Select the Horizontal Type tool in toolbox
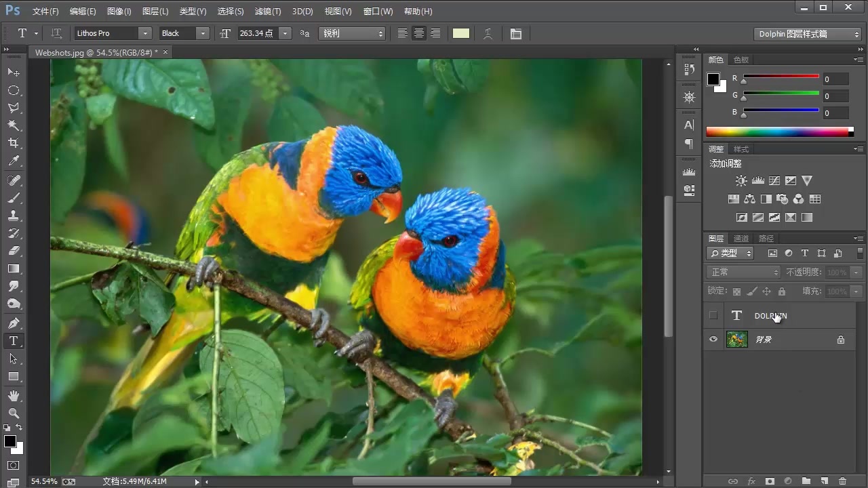The height and width of the screenshot is (488, 868). tap(14, 341)
